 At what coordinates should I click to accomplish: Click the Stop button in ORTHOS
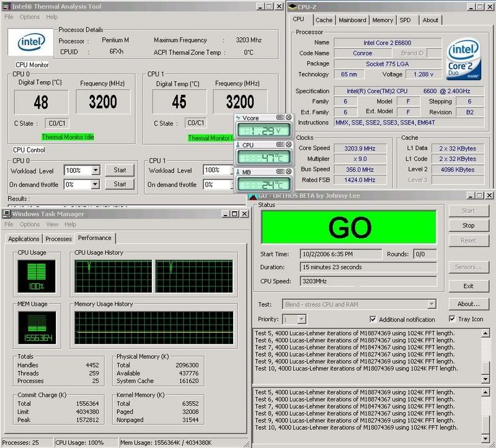(x=469, y=226)
